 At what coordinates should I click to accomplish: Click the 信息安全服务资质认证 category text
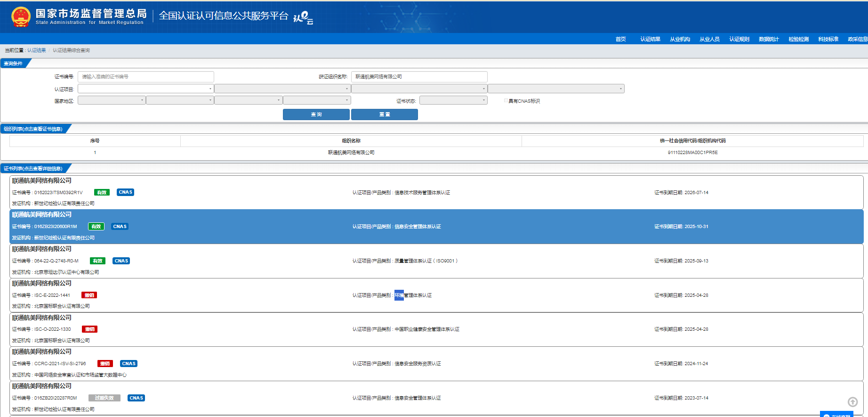pyautogui.click(x=418, y=364)
